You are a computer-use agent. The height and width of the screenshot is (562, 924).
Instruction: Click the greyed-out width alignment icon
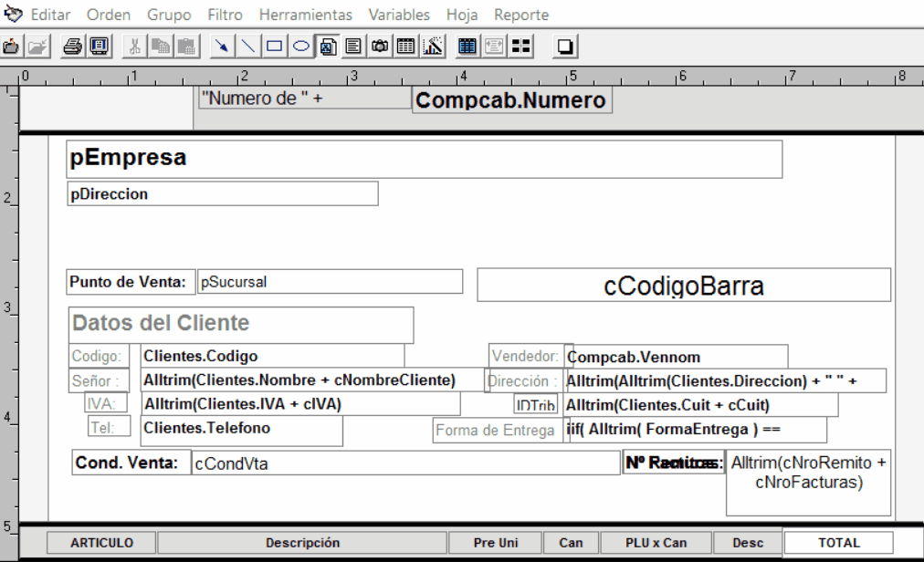tap(494, 46)
